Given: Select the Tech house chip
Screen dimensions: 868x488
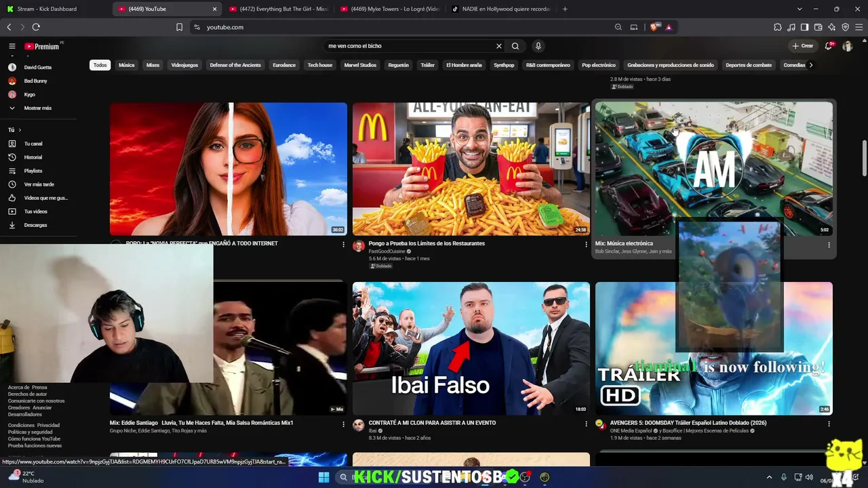Looking at the screenshot, I should tap(320, 65).
